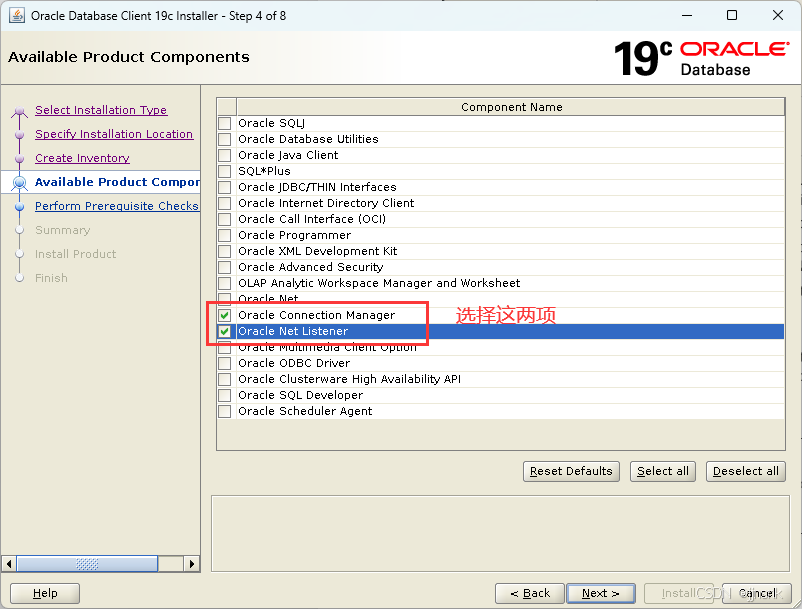Click the Component Name column header

coord(511,107)
